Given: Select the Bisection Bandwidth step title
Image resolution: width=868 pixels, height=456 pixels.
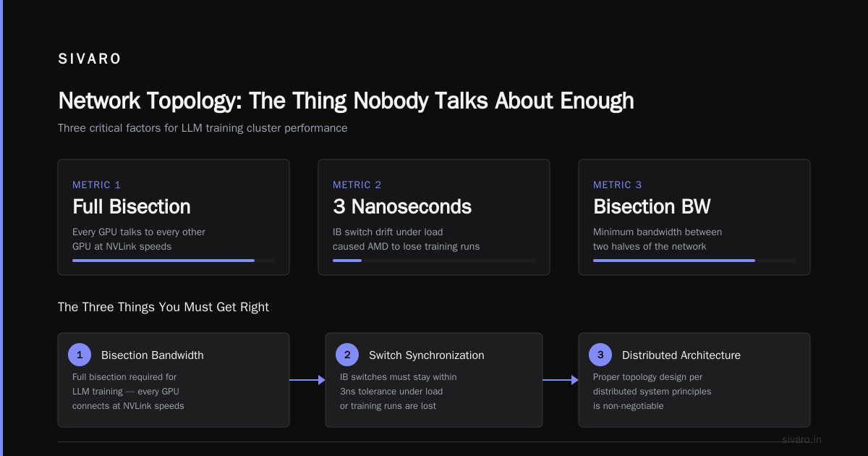Looking at the screenshot, I should pyautogui.click(x=153, y=355).
